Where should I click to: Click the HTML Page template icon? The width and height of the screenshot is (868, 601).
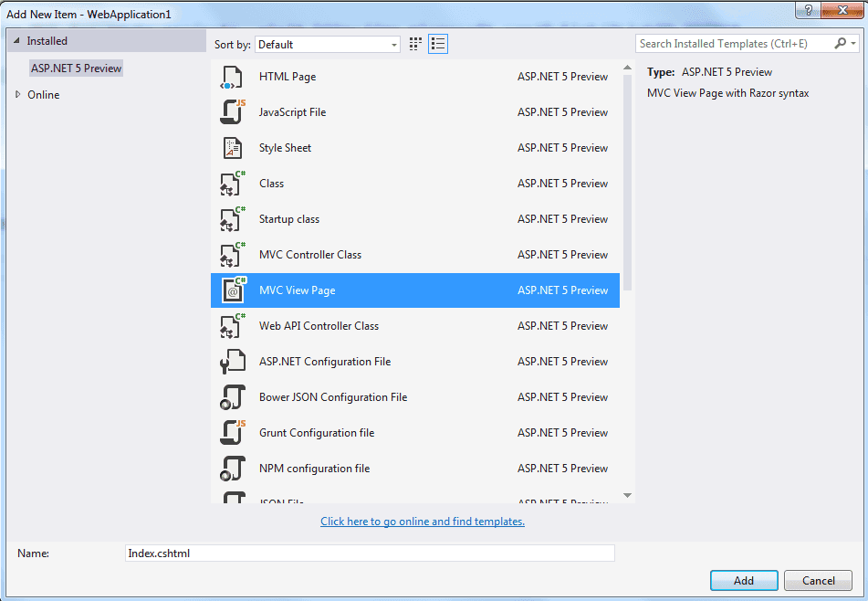[233, 78]
